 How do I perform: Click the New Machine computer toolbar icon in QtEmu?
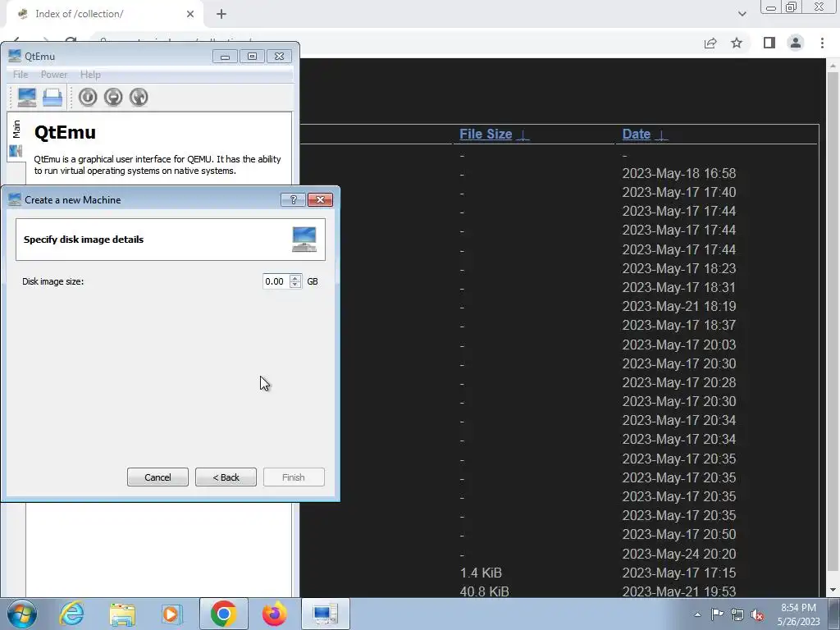[x=27, y=97]
